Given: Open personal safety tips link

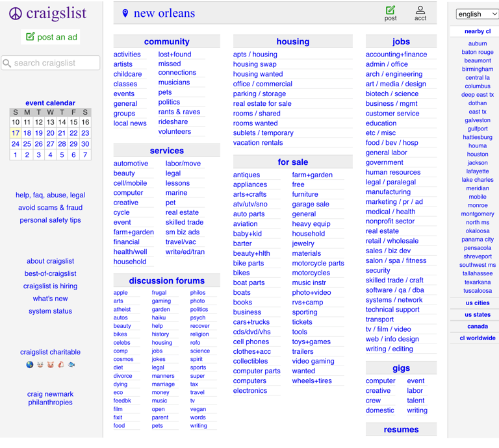Looking at the screenshot, I should (50, 220).
